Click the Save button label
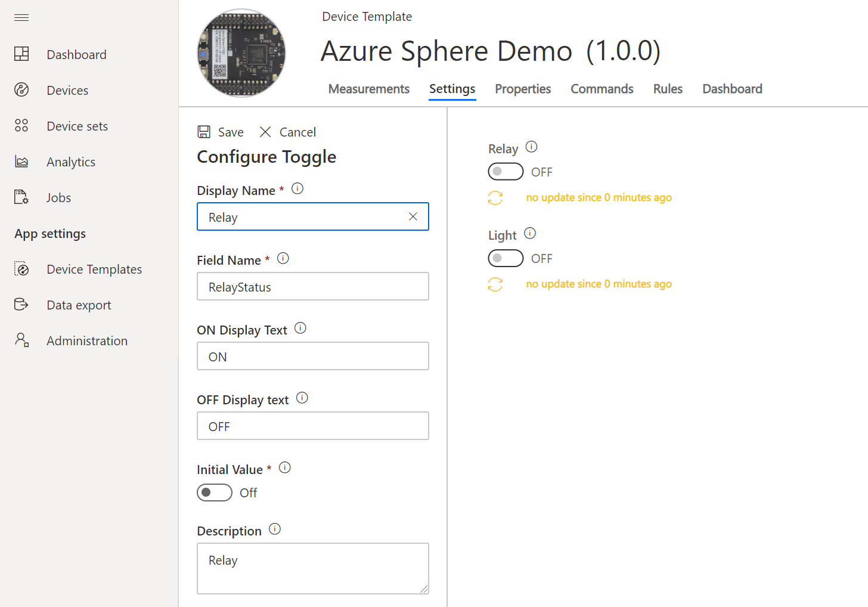The height and width of the screenshot is (607, 868). pyautogui.click(x=231, y=132)
